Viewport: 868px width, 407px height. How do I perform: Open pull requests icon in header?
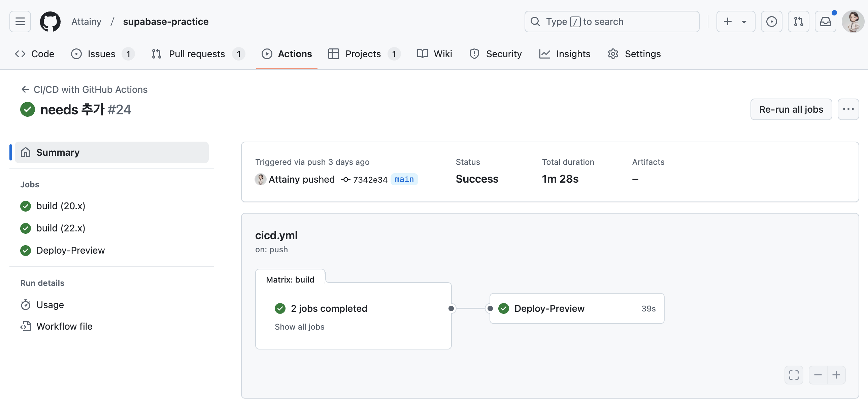(798, 22)
